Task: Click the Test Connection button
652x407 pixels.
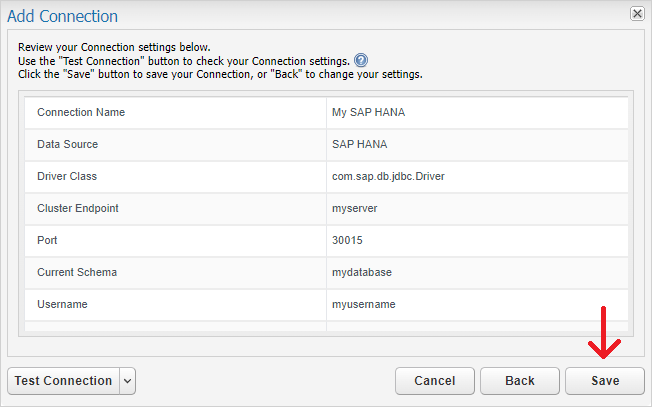Action: [64, 381]
